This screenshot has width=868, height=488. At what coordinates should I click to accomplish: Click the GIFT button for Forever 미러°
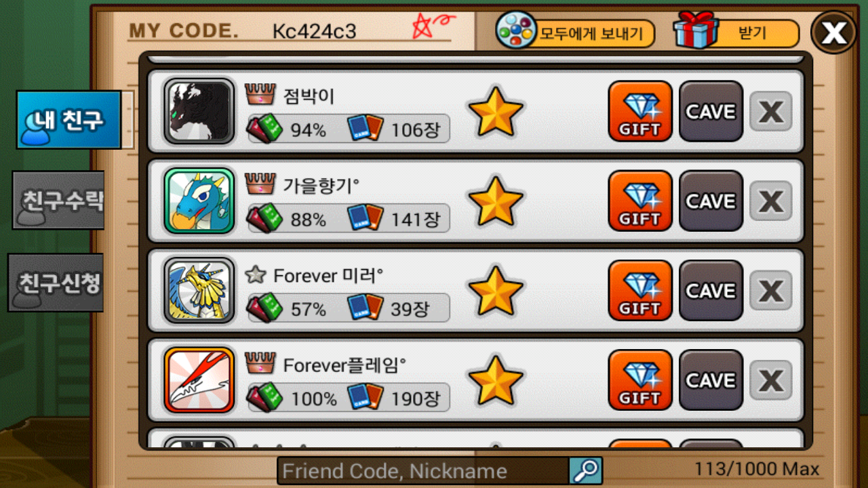click(x=640, y=290)
